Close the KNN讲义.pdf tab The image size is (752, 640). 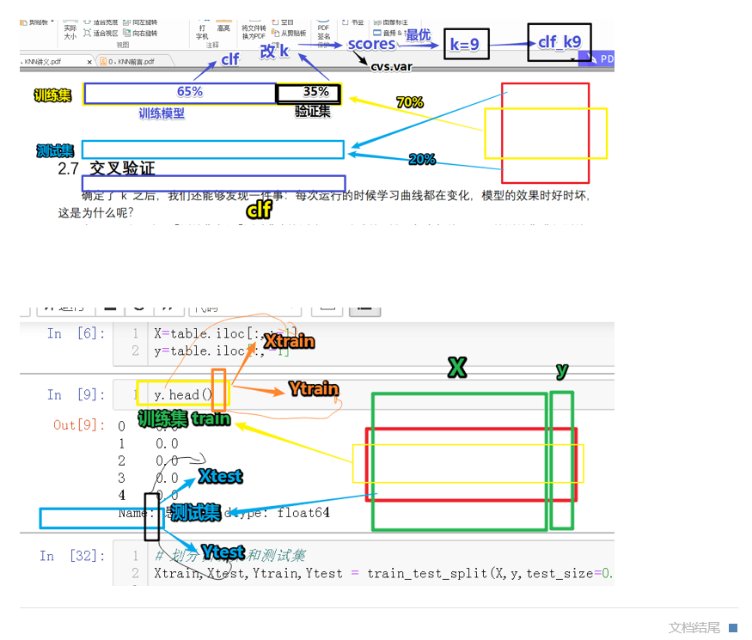pyautogui.click(x=89, y=62)
